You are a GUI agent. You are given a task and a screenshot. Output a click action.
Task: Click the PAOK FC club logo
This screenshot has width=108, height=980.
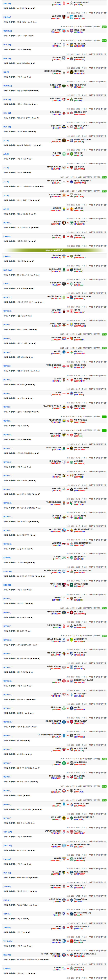tap(71, 790)
